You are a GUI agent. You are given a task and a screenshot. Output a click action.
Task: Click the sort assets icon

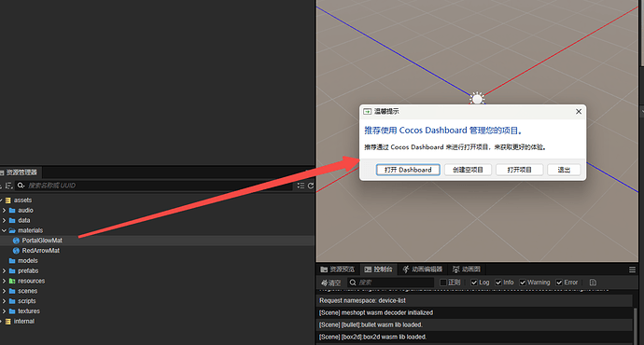pyautogui.click(x=8, y=186)
